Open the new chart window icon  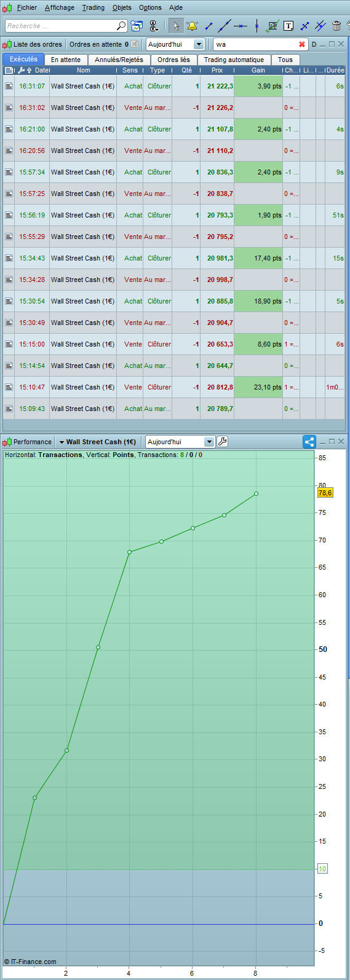137,26
